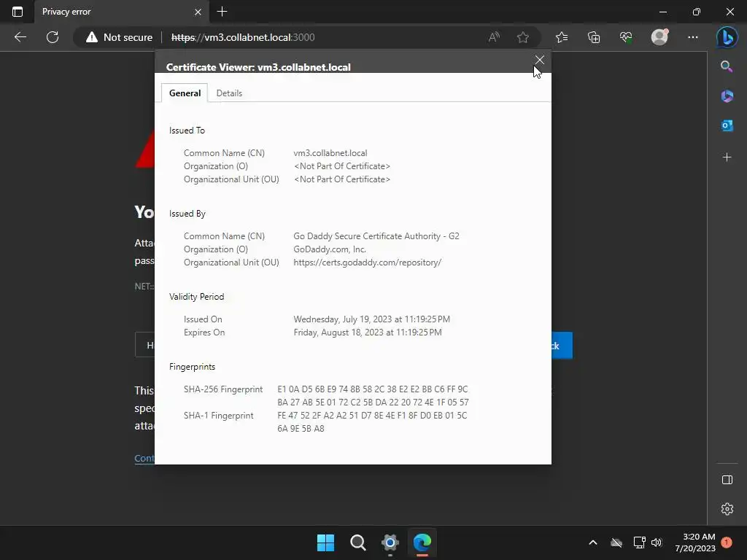
Task: Open the Settings app in taskbar
Action: (x=390, y=542)
